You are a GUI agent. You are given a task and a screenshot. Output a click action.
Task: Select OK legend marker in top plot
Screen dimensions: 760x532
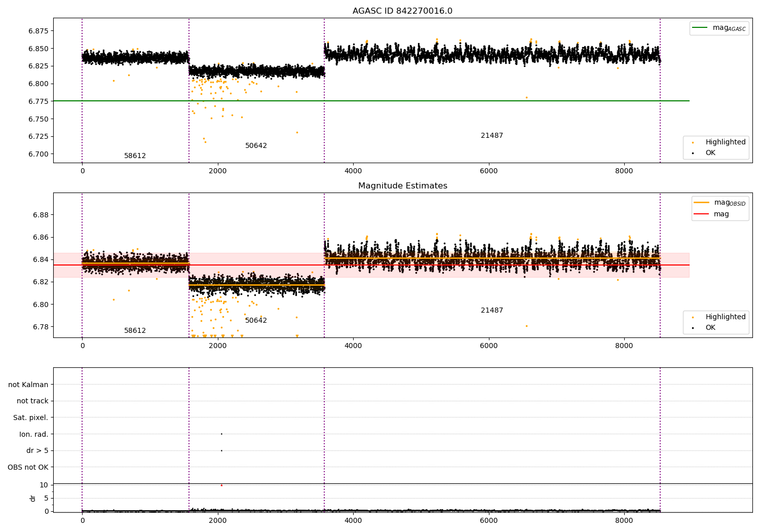(x=693, y=153)
